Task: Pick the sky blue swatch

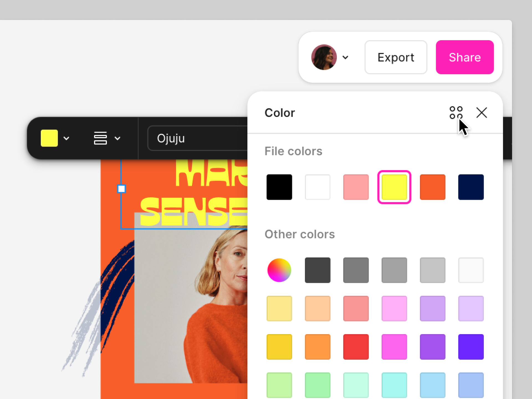Action: point(433,385)
